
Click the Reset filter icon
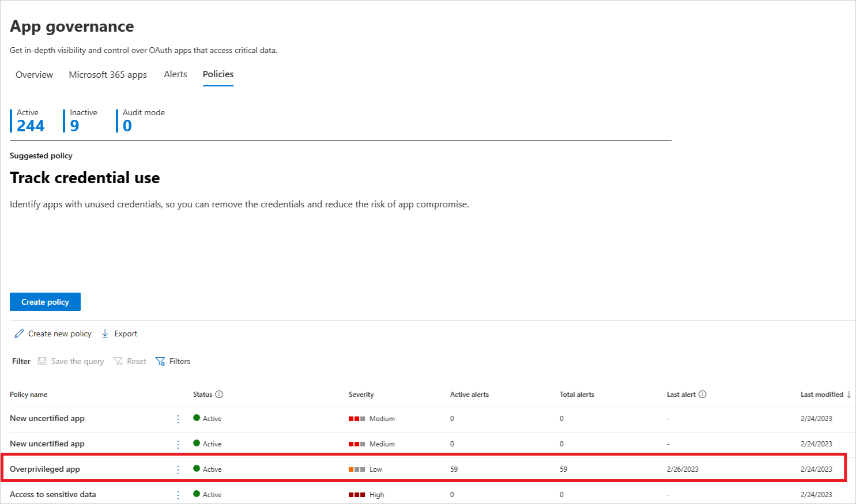coord(118,361)
